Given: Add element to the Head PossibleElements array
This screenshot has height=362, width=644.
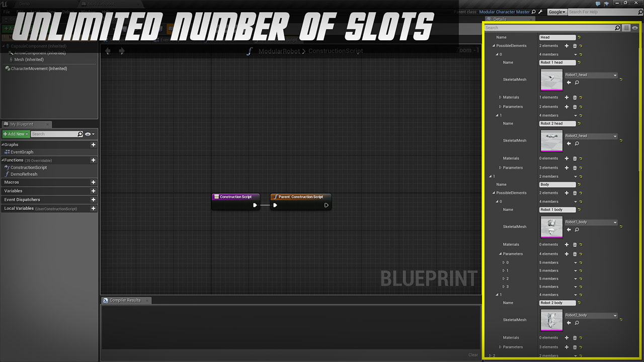Looking at the screenshot, I should 567,46.
